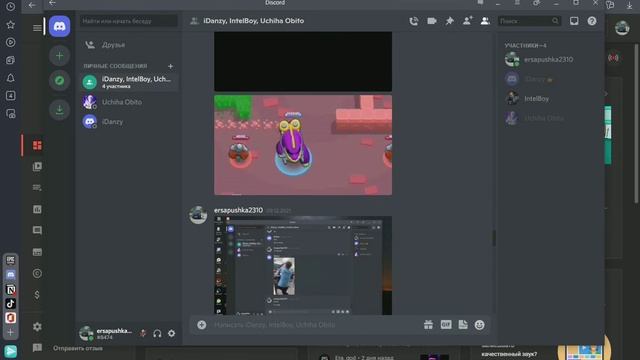Open the emoji picker
Image resolution: width=640 pixels, height=360 pixels.
[x=480, y=325]
